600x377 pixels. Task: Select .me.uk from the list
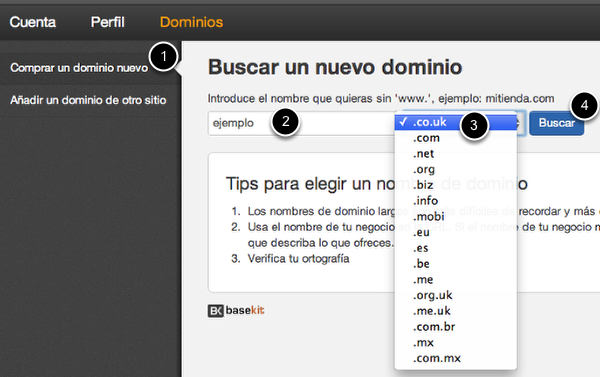pos(455,311)
